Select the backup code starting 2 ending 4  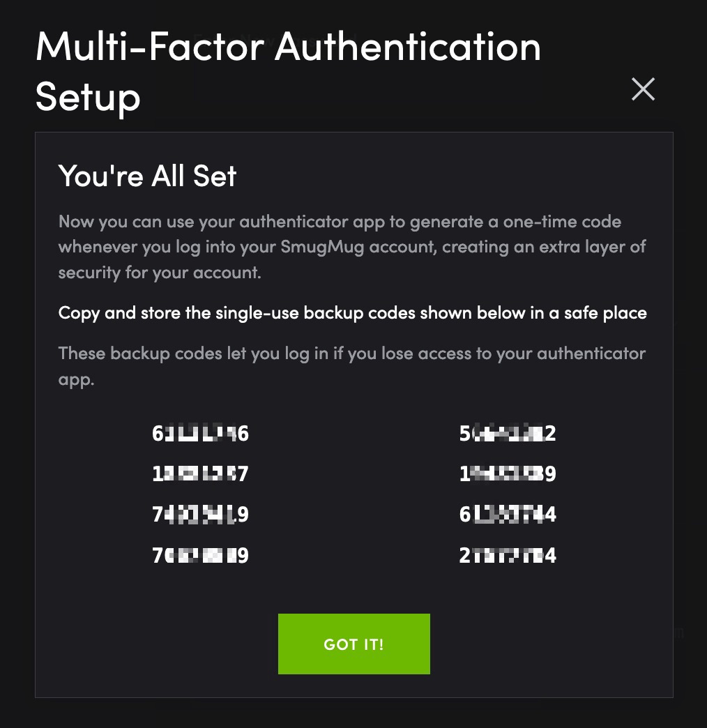(508, 555)
